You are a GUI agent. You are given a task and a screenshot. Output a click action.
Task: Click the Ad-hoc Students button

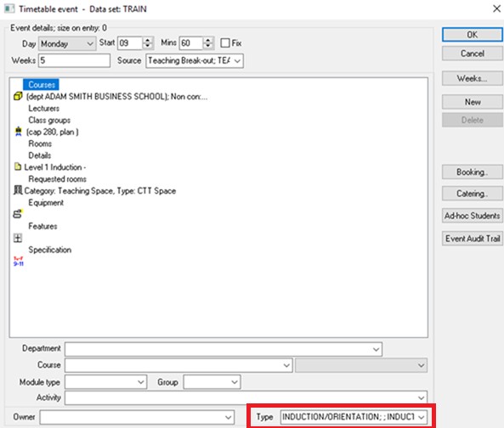tap(473, 216)
